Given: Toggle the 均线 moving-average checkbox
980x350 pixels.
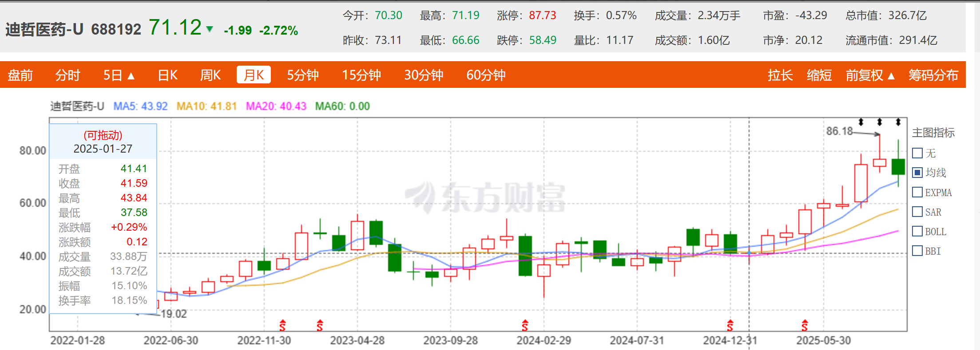Looking at the screenshot, I should 917,173.
